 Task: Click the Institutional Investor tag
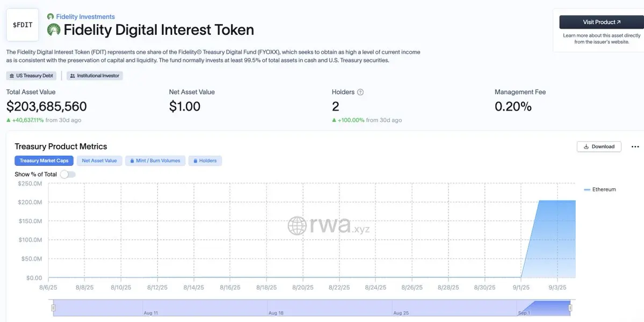point(95,76)
